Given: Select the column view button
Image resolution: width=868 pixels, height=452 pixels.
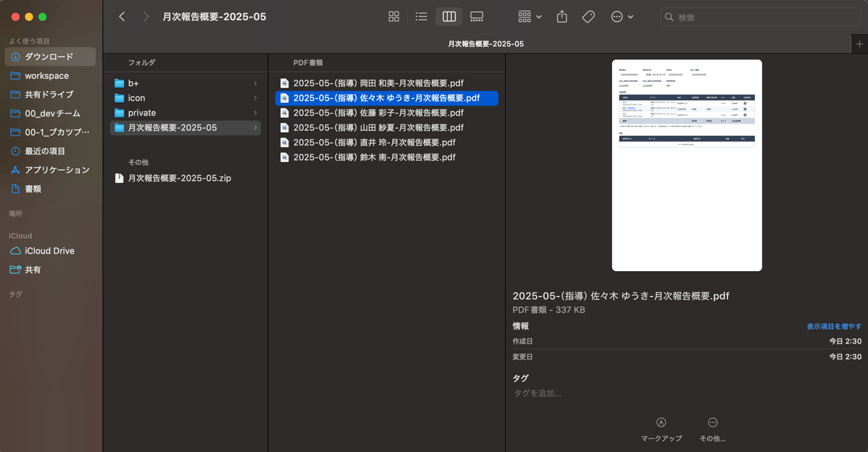Looking at the screenshot, I should point(449,17).
